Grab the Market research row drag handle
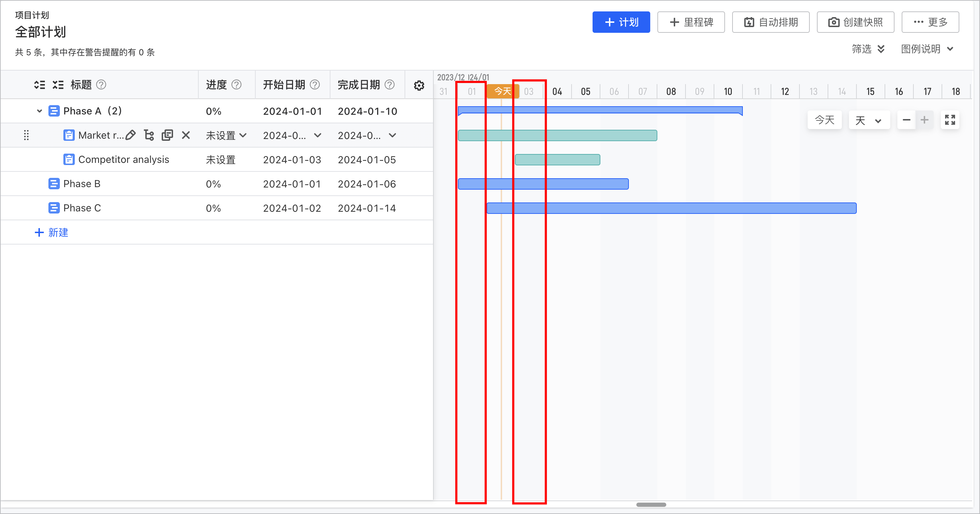Image resolution: width=980 pixels, height=514 pixels. click(26, 135)
